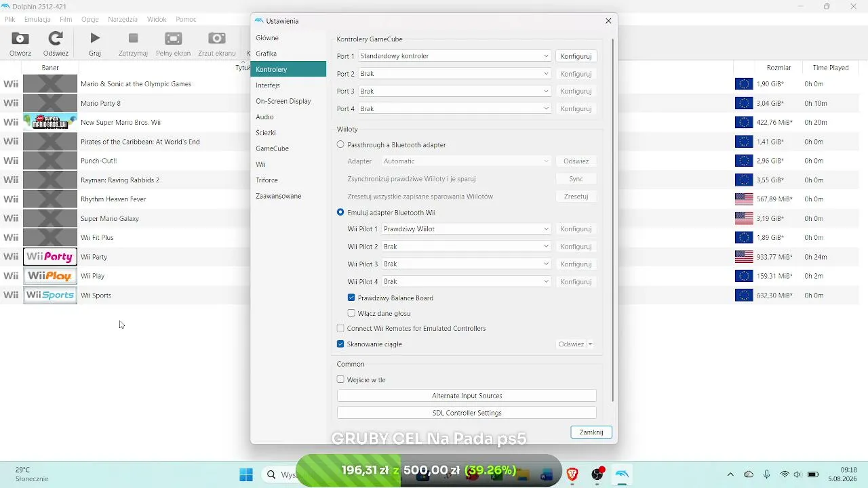Sort the game list by Rozmiar column
The width and height of the screenshot is (868, 488).
coord(779,68)
